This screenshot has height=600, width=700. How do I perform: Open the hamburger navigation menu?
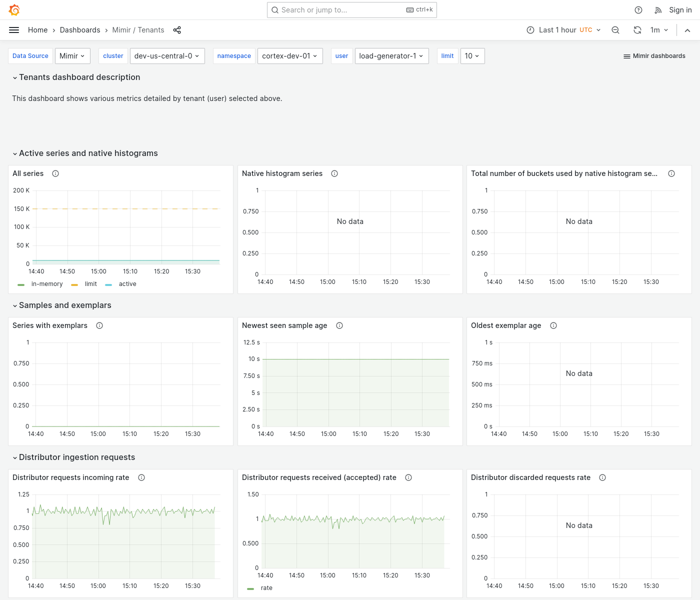coord(14,30)
